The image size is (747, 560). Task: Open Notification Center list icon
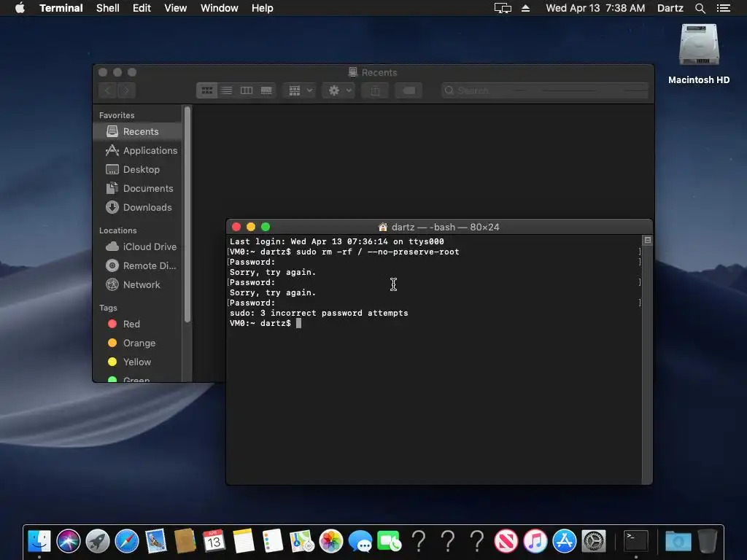pos(724,8)
